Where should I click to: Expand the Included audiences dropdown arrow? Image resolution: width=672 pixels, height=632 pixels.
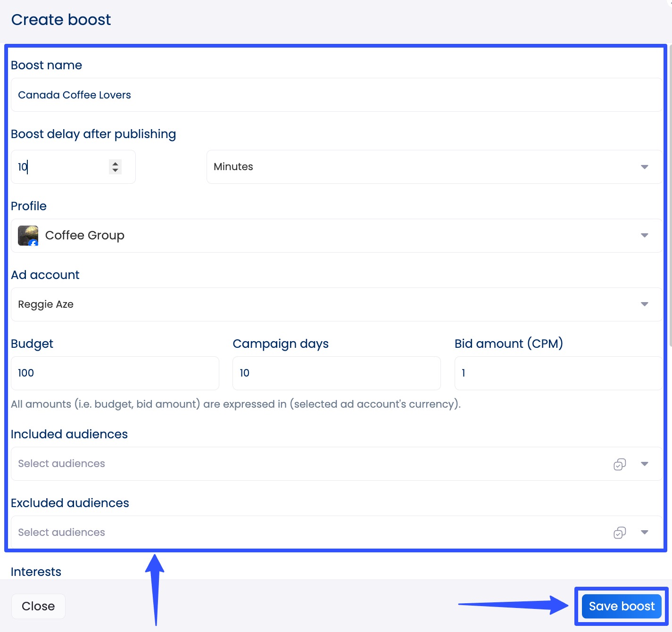(x=645, y=464)
